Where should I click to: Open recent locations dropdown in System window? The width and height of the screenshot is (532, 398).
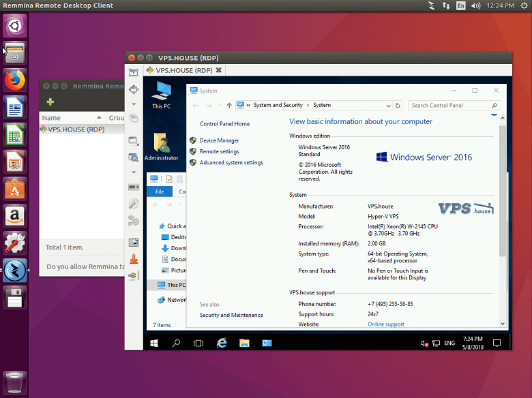(220, 106)
